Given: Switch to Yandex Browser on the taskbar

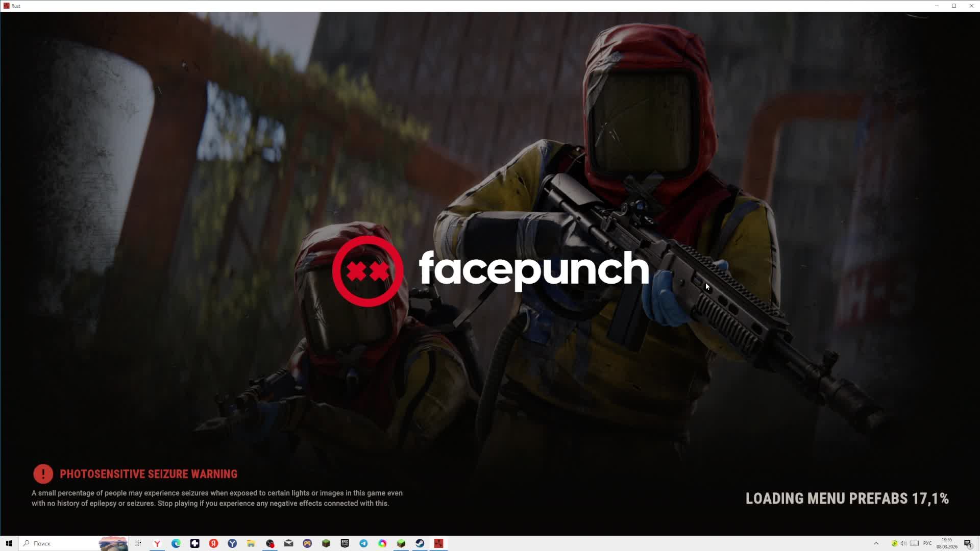Looking at the screenshot, I should [x=157, y=543].
